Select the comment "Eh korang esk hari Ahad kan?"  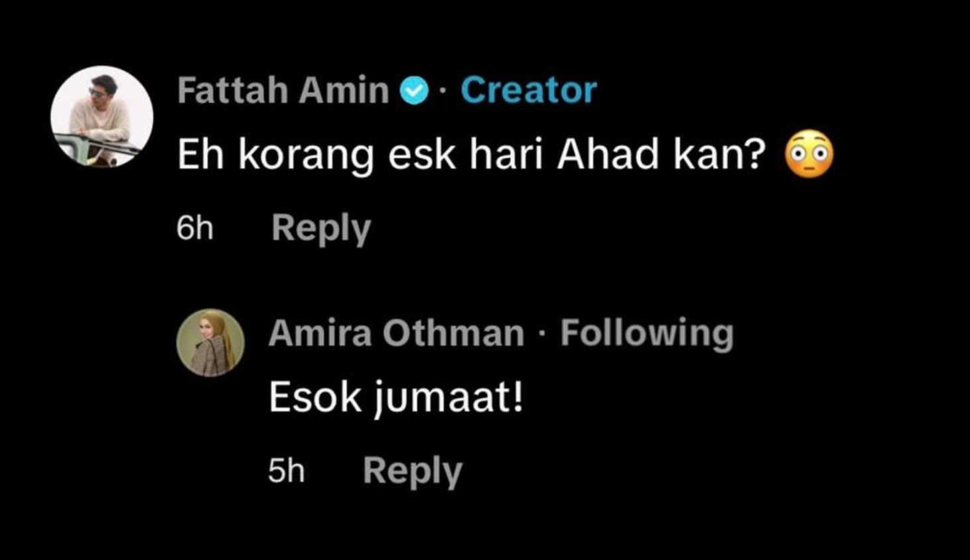[471, 155]
